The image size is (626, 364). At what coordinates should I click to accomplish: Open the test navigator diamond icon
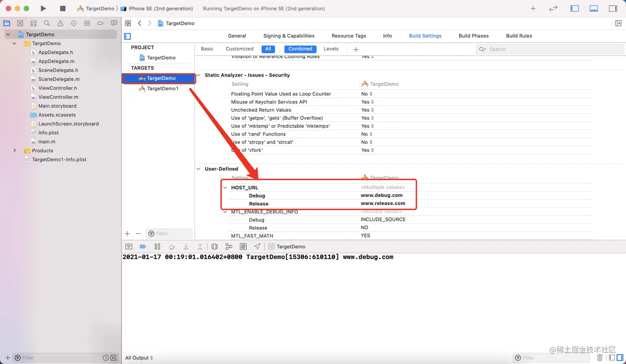(74, 23)
